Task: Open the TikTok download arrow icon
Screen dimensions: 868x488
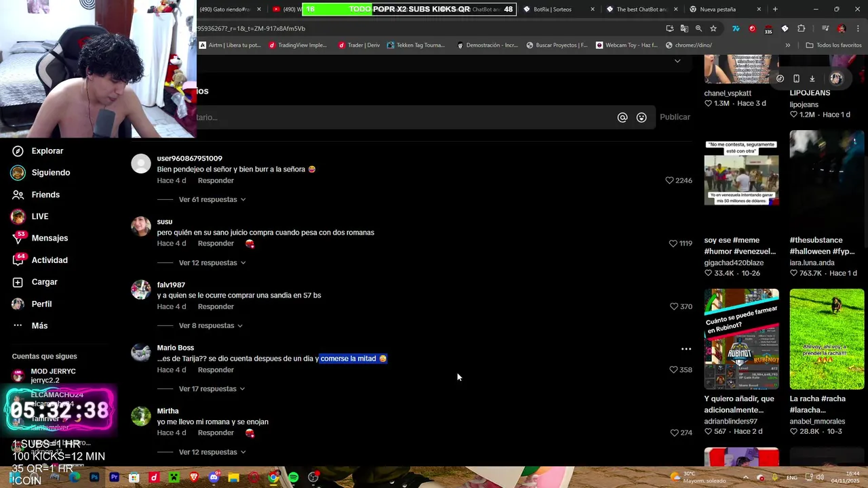Action: [x=812, y=79]
